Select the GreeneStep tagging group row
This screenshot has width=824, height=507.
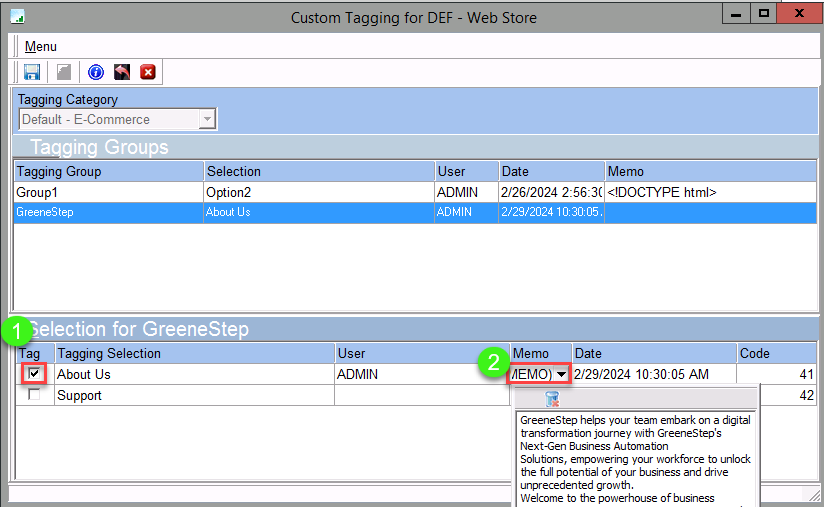click(x=108, y=212)
